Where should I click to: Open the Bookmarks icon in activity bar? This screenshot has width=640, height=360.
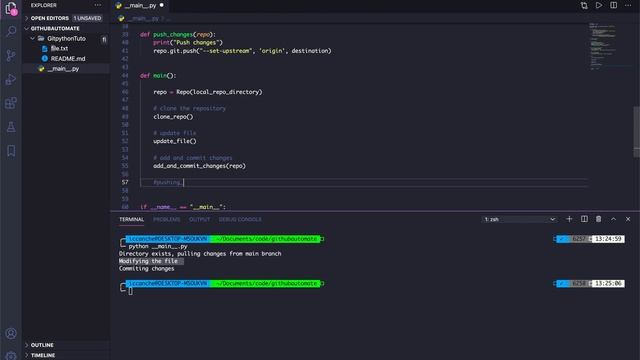point(11,151)
